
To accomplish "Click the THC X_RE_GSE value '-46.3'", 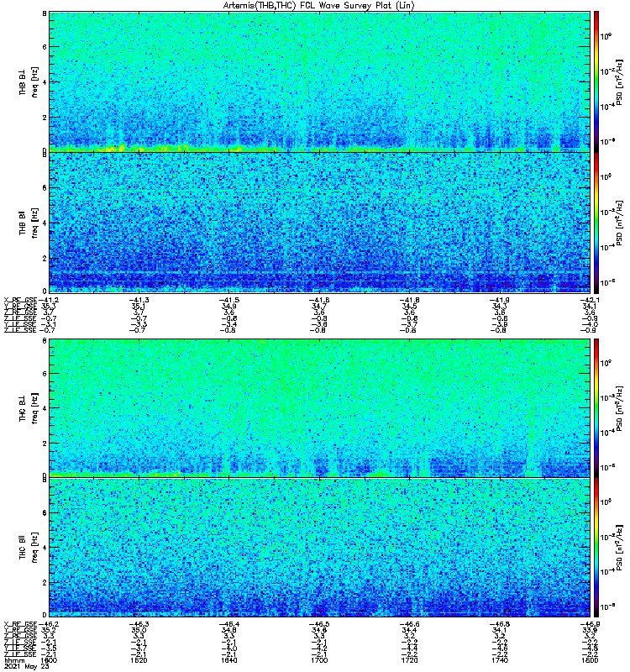I will (x=139, y=624).
